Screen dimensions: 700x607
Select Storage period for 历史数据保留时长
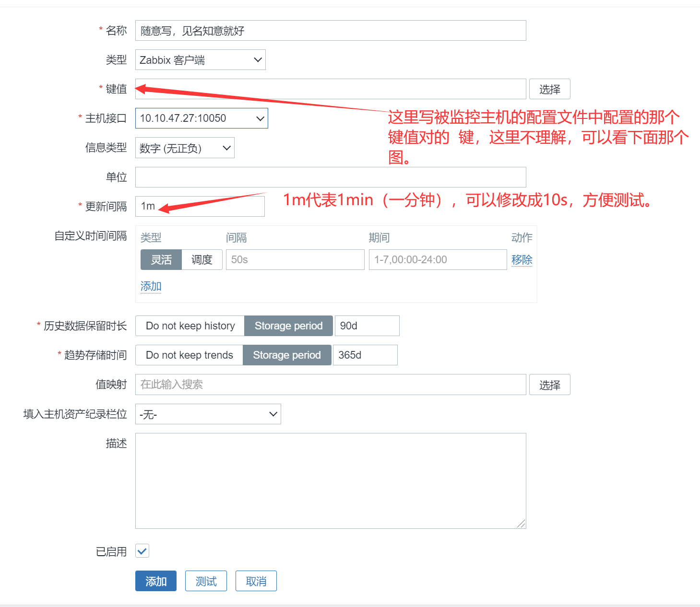288,326
